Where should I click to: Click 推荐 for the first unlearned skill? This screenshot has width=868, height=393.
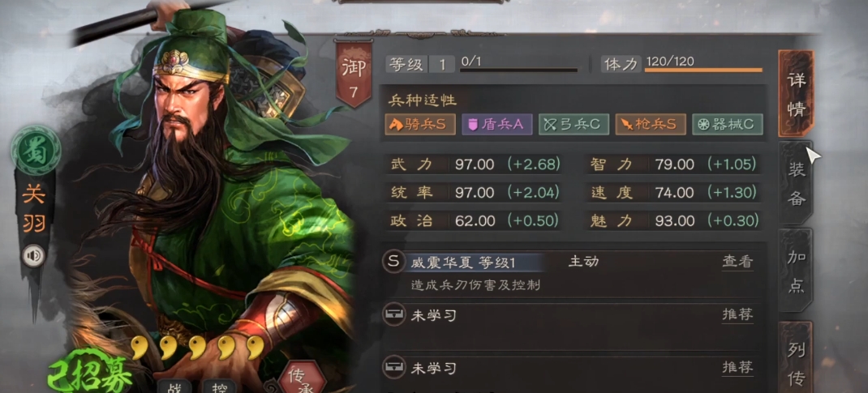coord(737,315)
